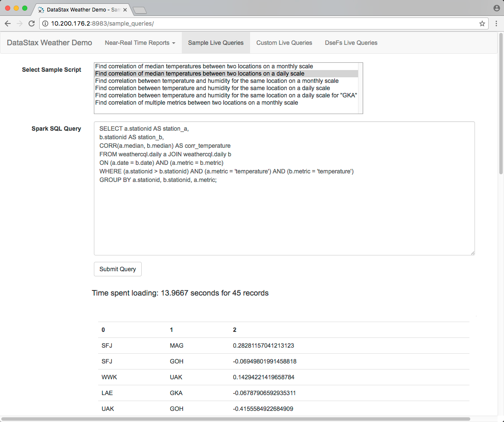Click the browser back navigation arrow
The width and height of the screenshot is (504, 422).
(x=8, y=23)
